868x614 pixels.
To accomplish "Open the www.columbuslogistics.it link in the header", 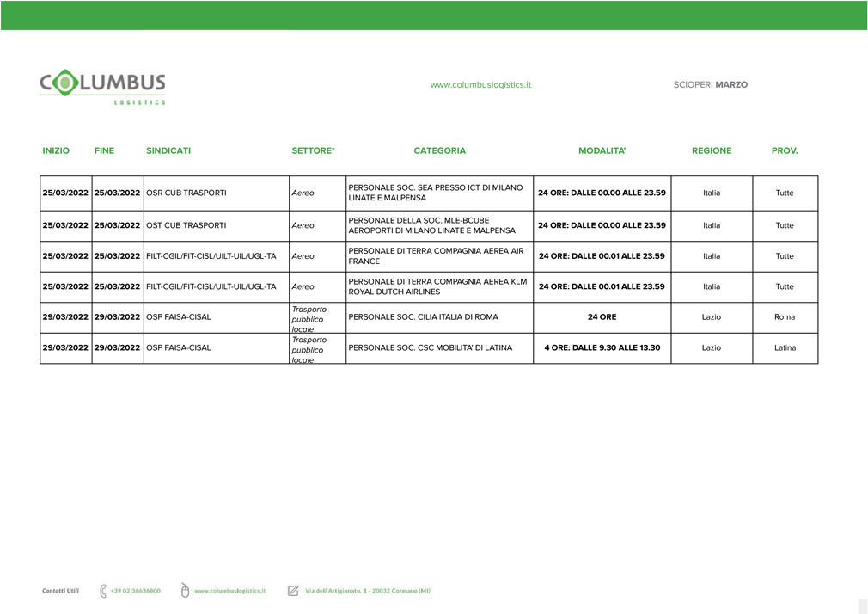I will click(480, 85).
